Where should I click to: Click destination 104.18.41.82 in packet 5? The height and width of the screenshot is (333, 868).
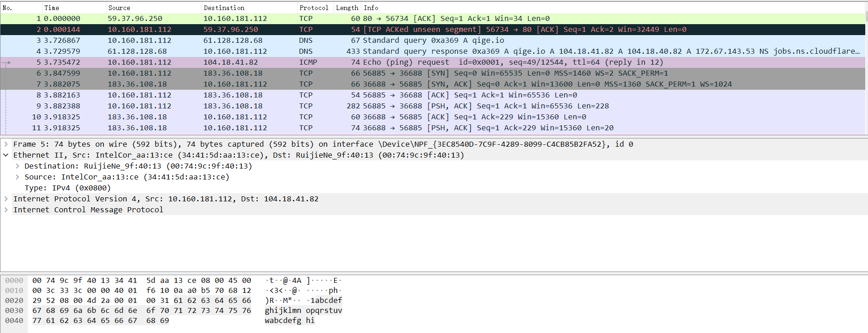[231, 62]
